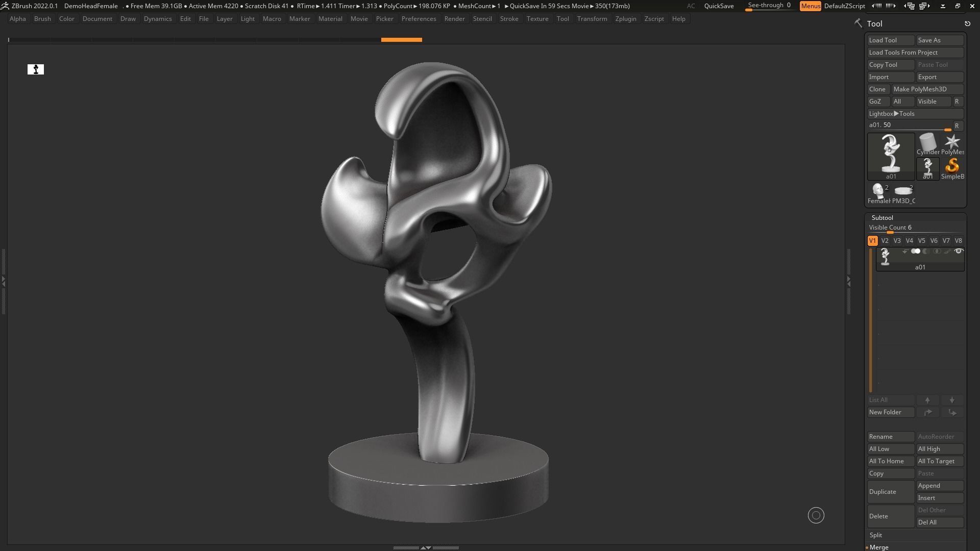Viewport: 980px width, 551px height.
Task: Click the a01 subtool union boolean icon
Action: click(916, 252)
